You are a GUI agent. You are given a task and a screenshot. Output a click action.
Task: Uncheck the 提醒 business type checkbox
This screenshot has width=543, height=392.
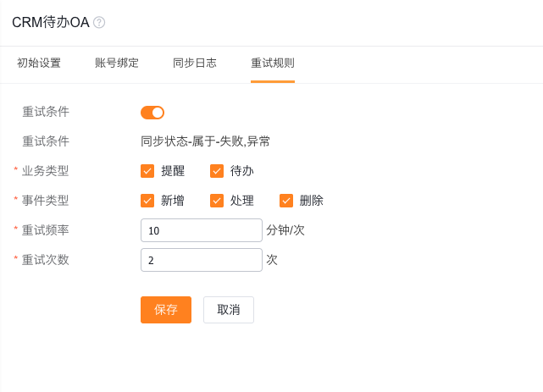pyautogui.click(x=147, y=171)
